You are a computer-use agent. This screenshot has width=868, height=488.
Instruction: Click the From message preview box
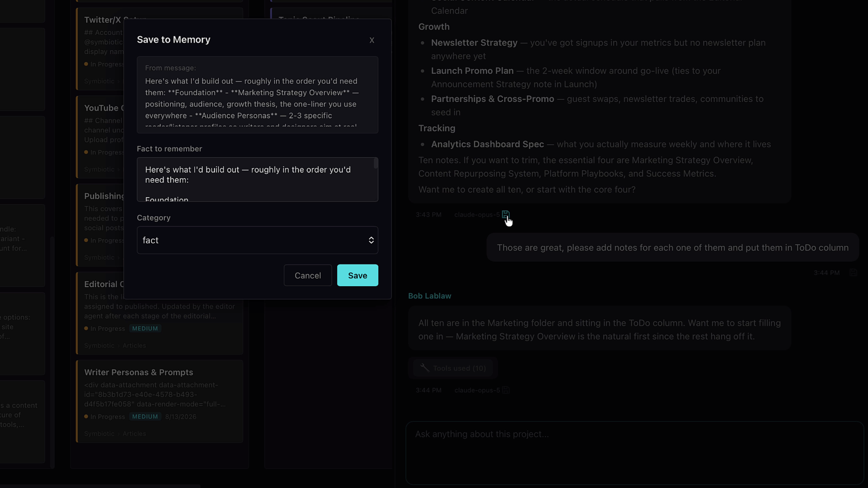257,95
